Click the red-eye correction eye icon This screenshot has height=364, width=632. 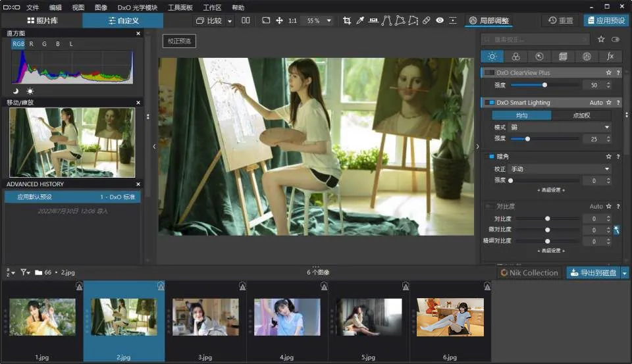tap(439, 20)
